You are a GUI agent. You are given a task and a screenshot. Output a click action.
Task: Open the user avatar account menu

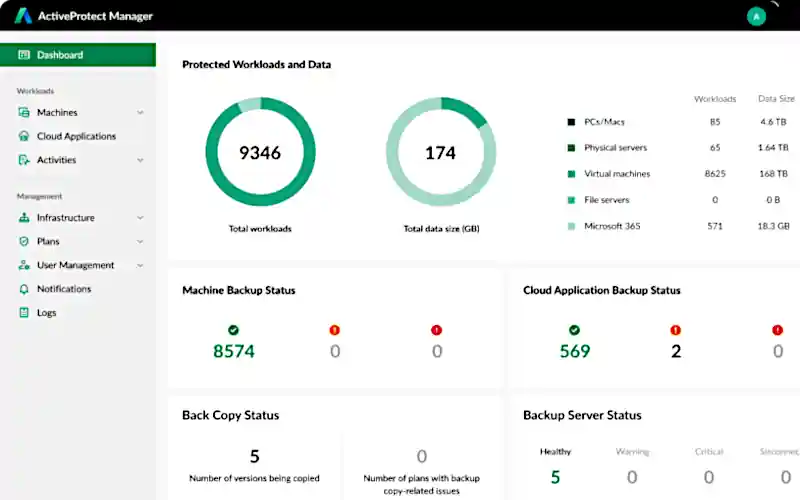pyautogui.click(x=756, y=16)
